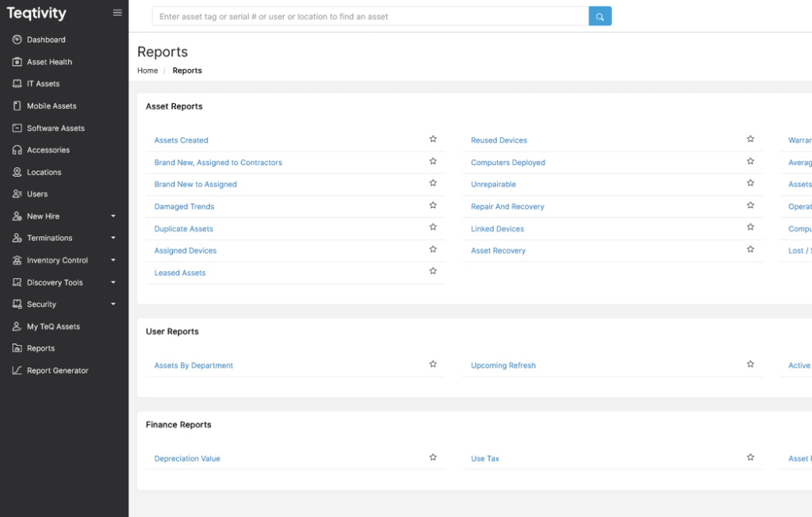Click the Dashboard icon in sidebar
The height and width of the screenshot is (517, 812).
(x=17, y=40)
